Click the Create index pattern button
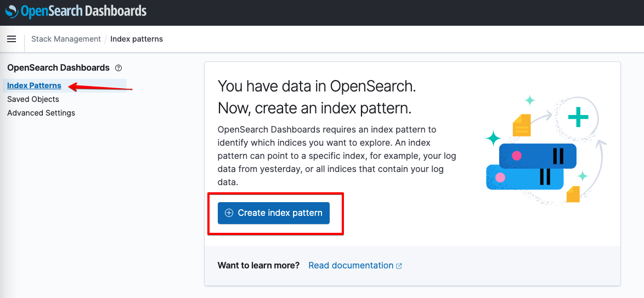The height and width of the screenshot is (298, 644). 274,213
